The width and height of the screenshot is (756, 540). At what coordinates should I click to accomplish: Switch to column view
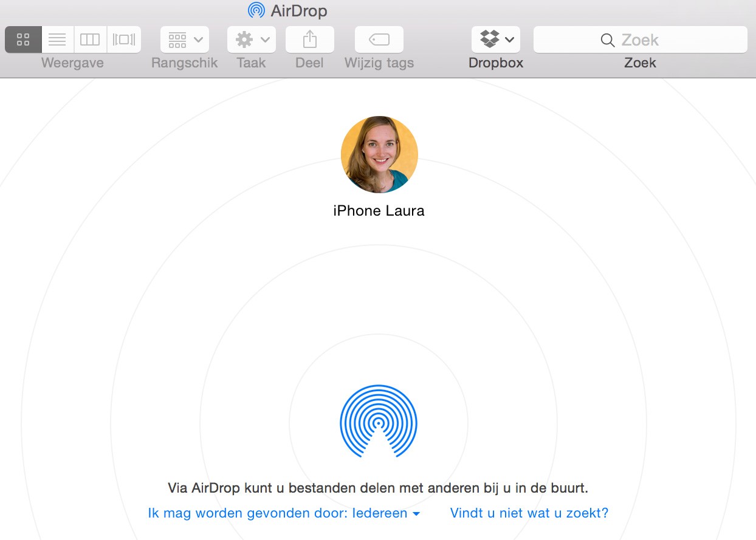click(90, 39)
